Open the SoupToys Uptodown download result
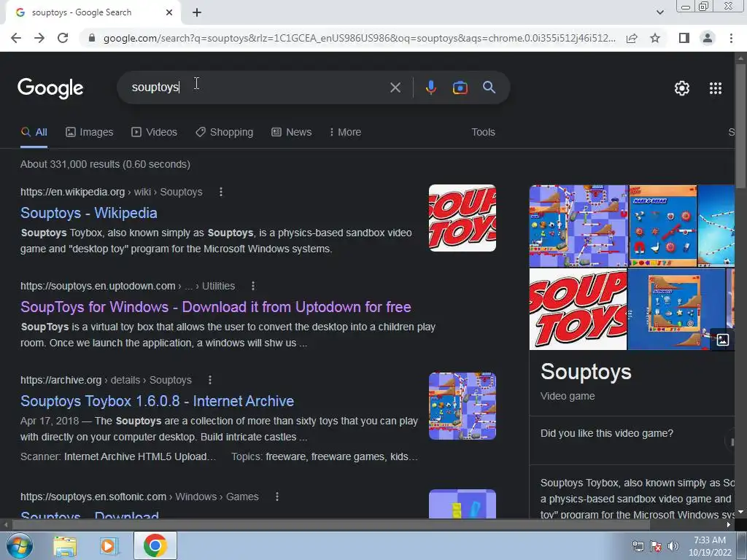The width and height of the screenshot is (747, 560). click(x=215, y=307)
